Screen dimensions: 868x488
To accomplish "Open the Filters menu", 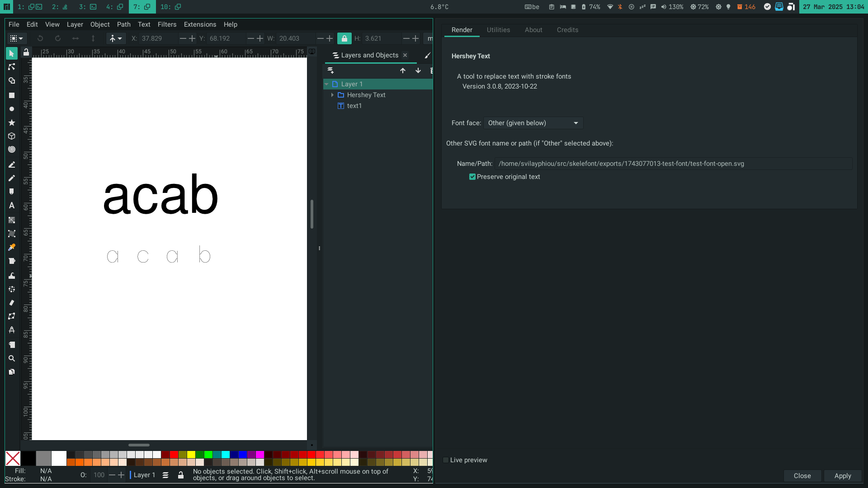I will click(x=167, y=24).
